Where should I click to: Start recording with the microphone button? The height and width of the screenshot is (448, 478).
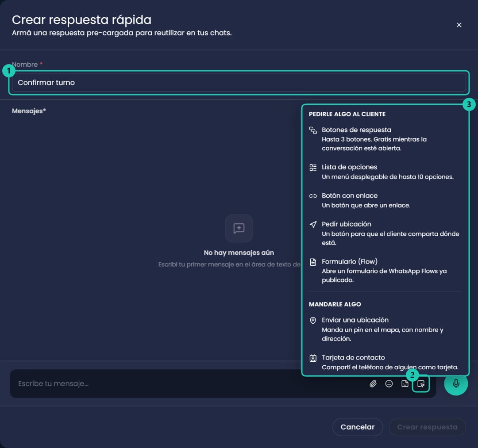click(x=456, y=383)
